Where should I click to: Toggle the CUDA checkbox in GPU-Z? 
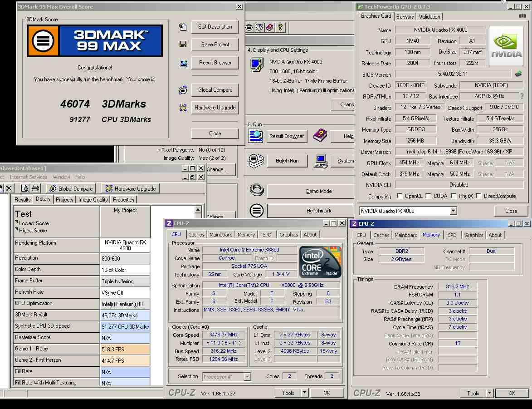point(428,196)
